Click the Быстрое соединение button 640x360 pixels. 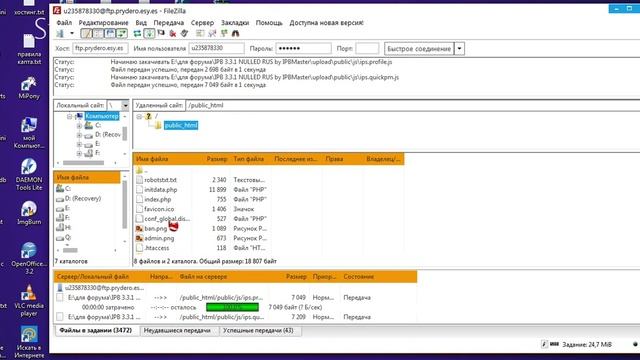click(x=419, y=49)
